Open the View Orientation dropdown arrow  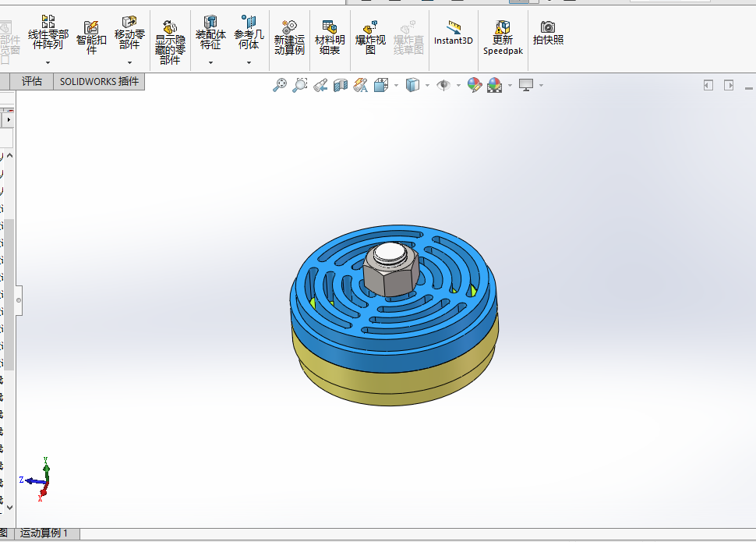point(397,86)
